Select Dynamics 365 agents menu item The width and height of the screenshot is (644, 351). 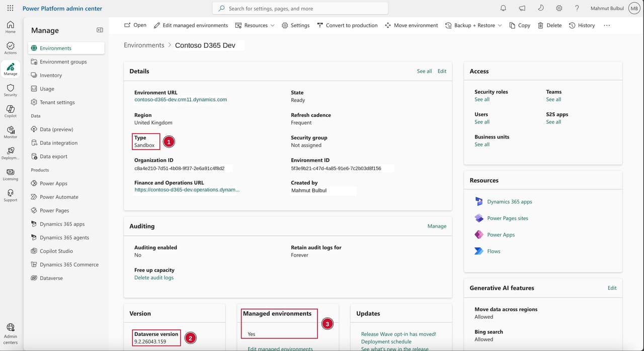pyautogui.click(x=66, y=237)
